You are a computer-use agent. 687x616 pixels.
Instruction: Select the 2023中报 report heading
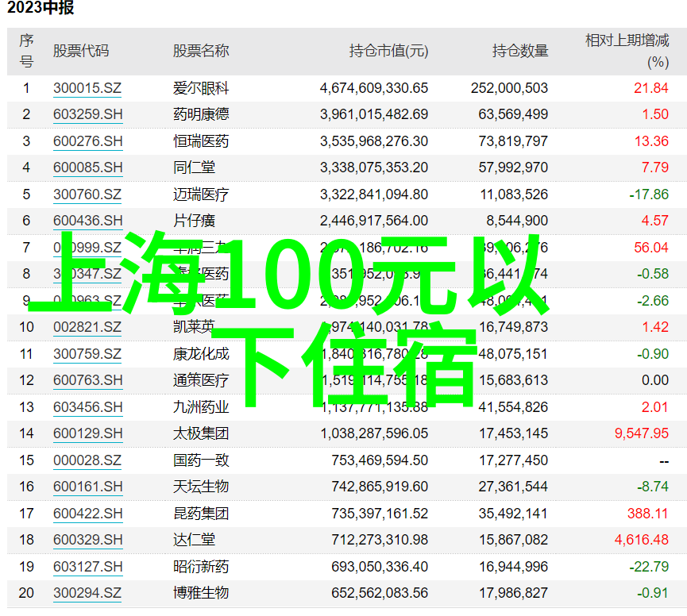(x=41, y=10)
